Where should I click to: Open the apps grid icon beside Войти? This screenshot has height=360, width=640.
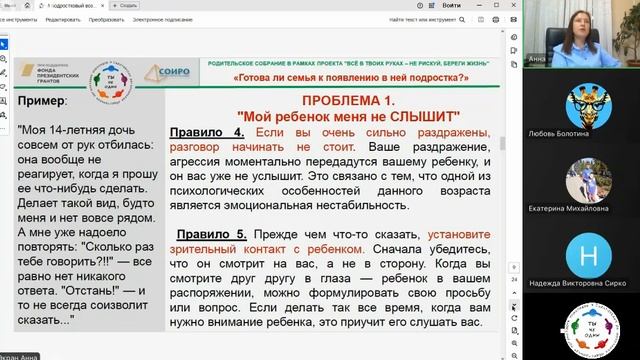pos(432,6)
